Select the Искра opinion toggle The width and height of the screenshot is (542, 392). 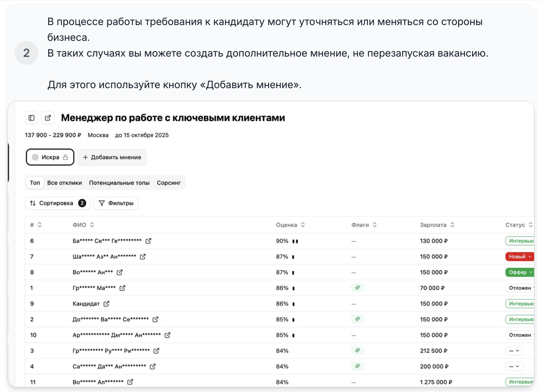click(x=50, y=157)
